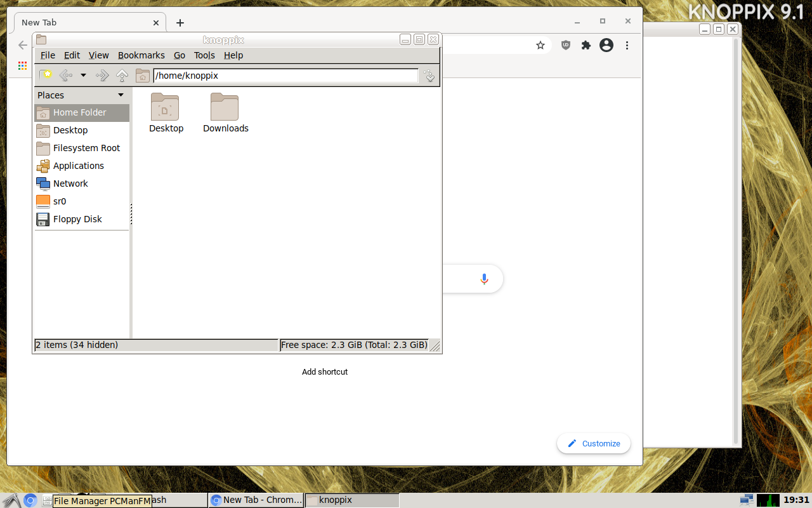Click Add shortcut on the new tab page

pos(325,372)
